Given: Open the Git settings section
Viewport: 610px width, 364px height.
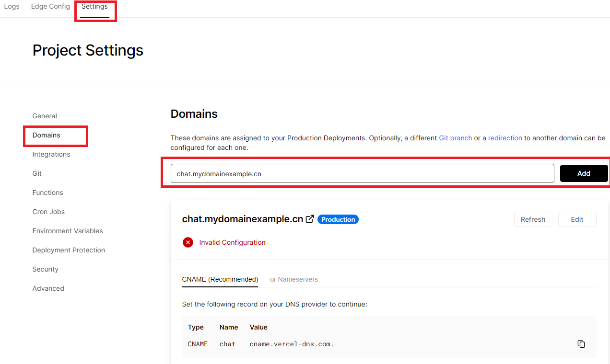Looking at the screenshot, I should pos(37,173).
